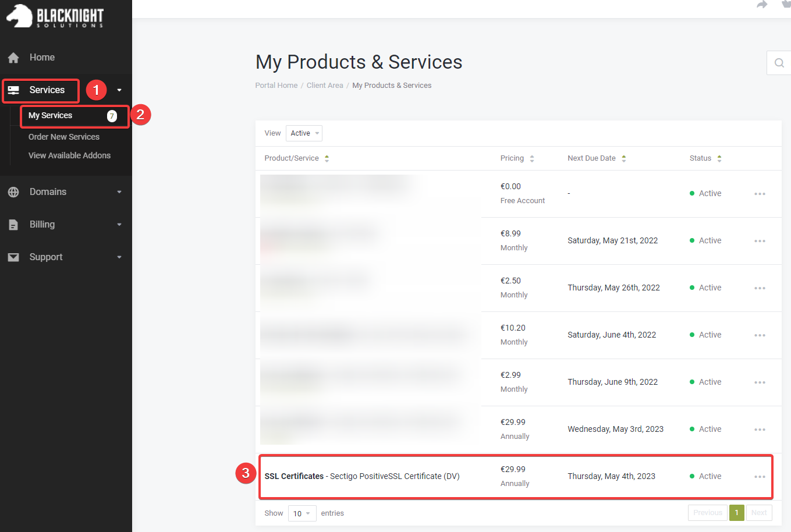This screenshot has height=532, width=791.
Task: Expand the Support menu arrow
Action: click(119, 257)
